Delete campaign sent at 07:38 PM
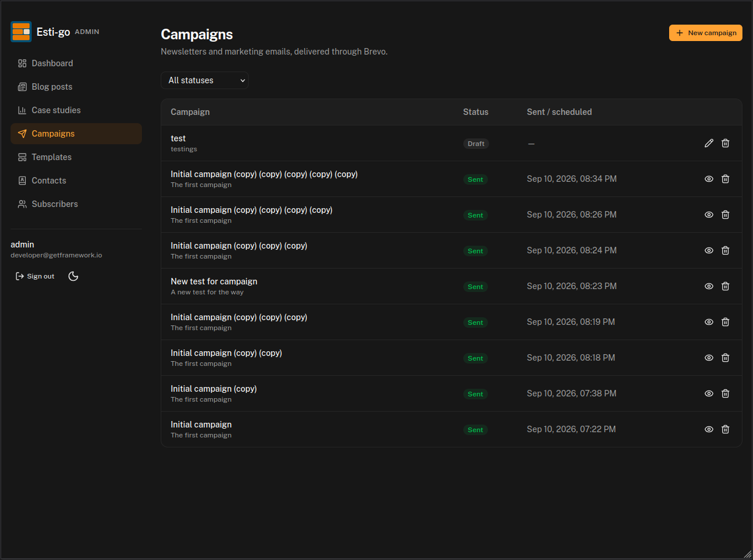Viewport: 753px width, 560px height. (725, 393)
